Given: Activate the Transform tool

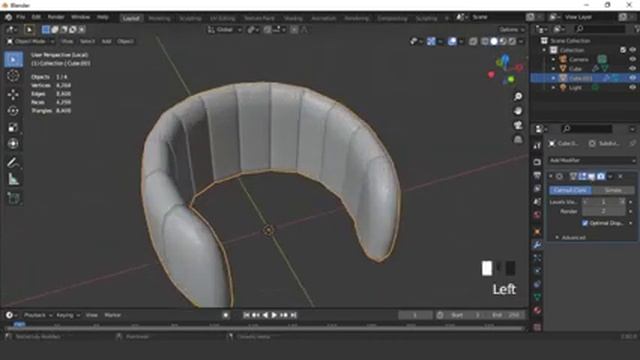Looking at the screenshot, I should (13, 144).
